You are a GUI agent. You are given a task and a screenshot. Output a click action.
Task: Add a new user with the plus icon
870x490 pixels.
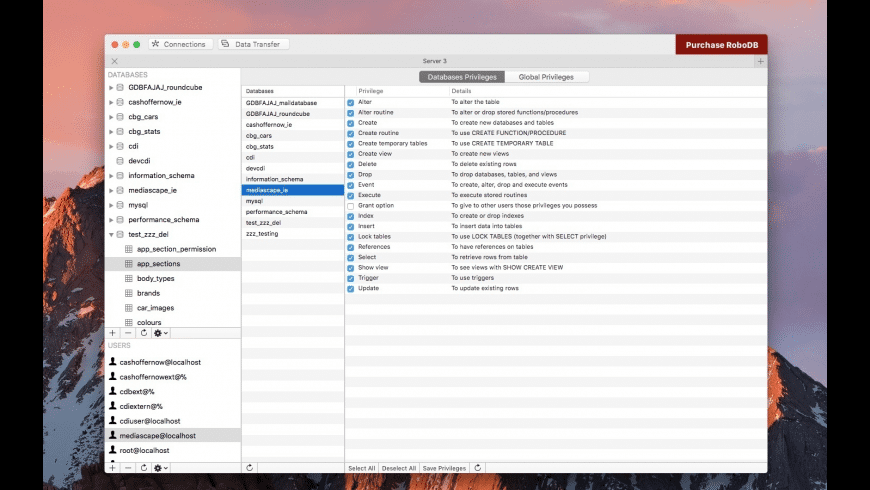pos(112,467)
